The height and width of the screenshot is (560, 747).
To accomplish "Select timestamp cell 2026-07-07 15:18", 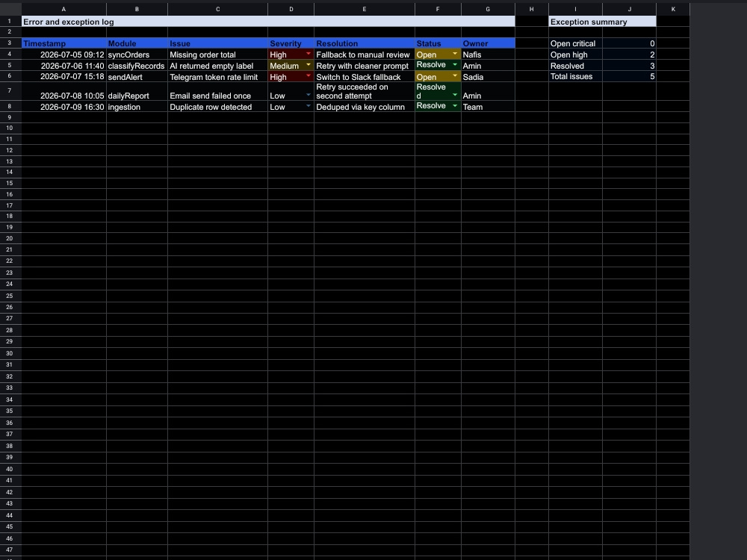I will 63,76.
